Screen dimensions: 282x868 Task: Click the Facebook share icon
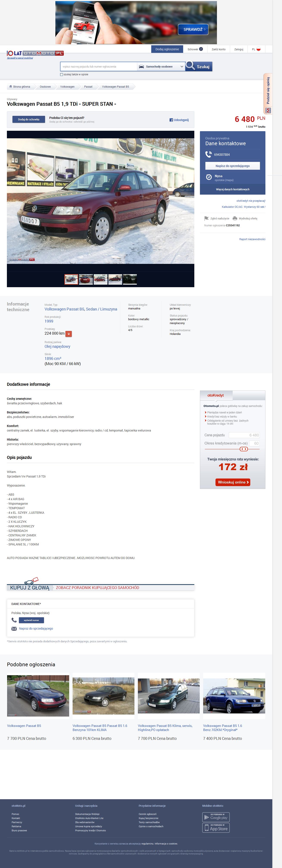[171, 120]
